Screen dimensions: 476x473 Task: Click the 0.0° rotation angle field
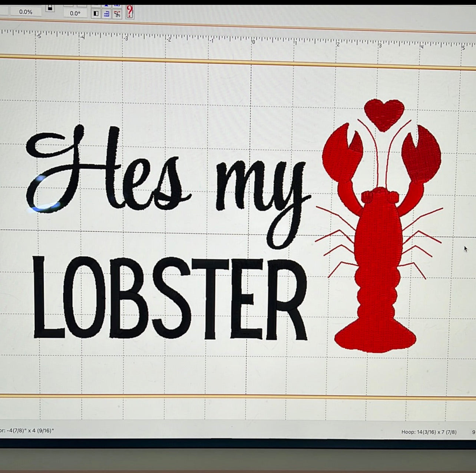[75, 13]
